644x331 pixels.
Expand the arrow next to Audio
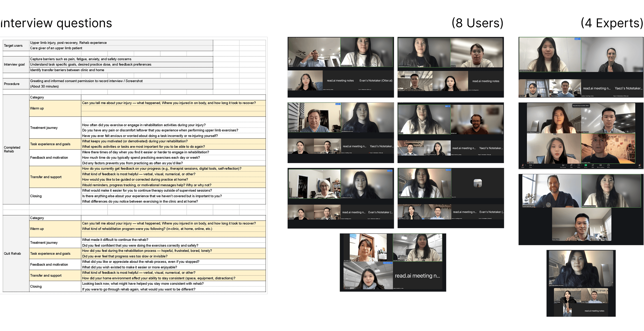(526, 165)
